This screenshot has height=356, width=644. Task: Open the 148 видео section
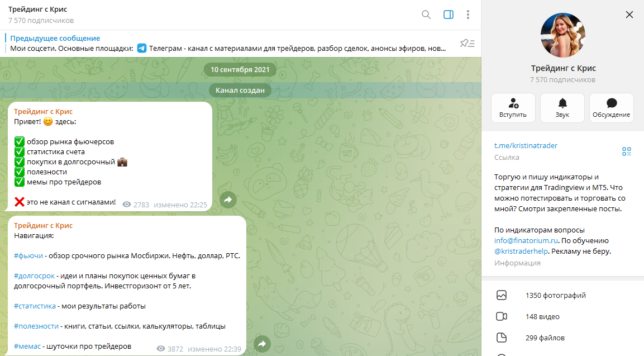point(562,316)
